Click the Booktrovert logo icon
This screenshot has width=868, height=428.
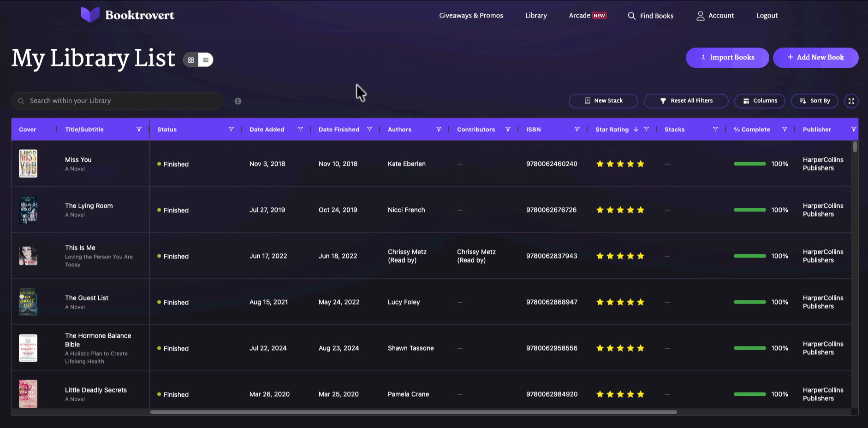[90, 15]
